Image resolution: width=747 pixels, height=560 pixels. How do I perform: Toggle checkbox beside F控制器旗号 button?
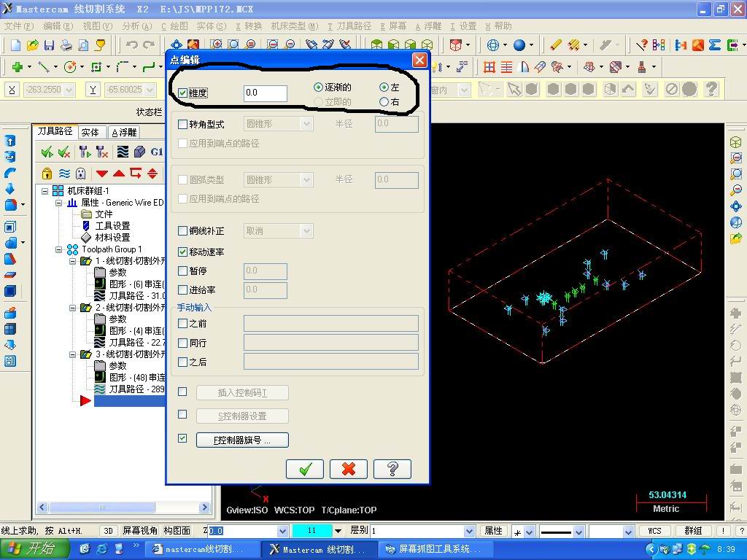click(x=182, y=438)
